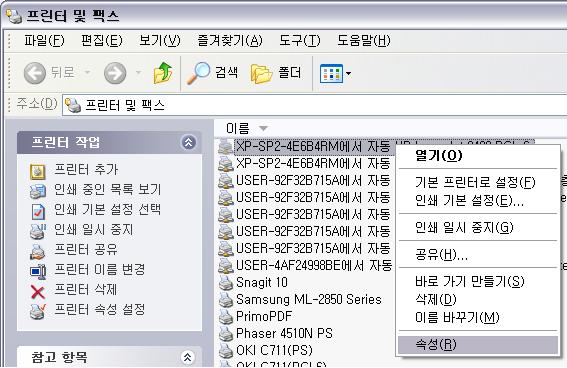567x368 pixels.
Task: Click the 프린터 속성 설정 sidebar icon
Action: (x=38, y=312)
